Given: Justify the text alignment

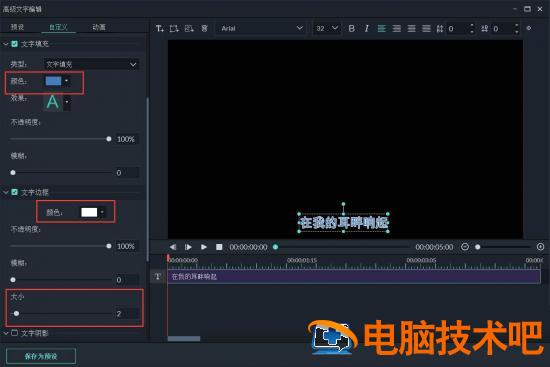Looking at the screenshot, I should [x=426, y=28].
